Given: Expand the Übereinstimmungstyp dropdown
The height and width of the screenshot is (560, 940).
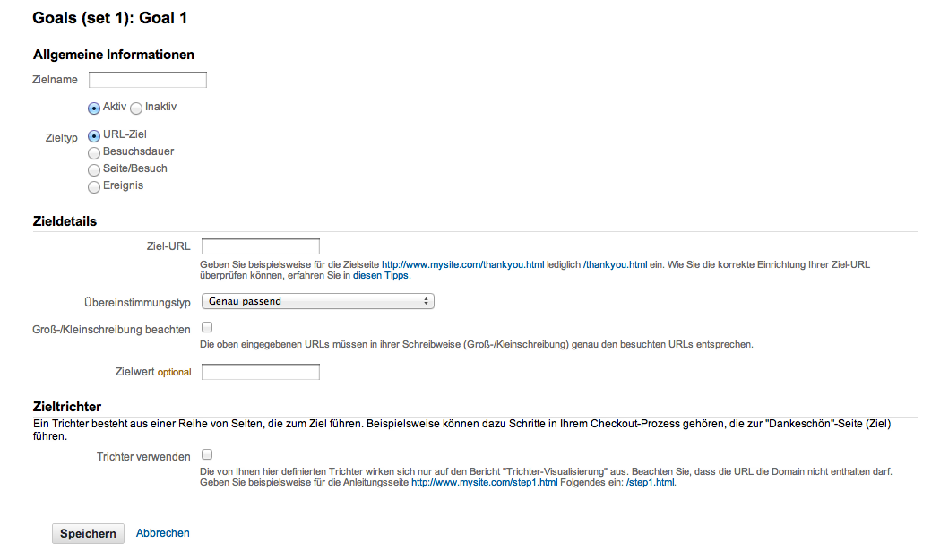Looking at the screenshot, I should (x=318, y=301).
